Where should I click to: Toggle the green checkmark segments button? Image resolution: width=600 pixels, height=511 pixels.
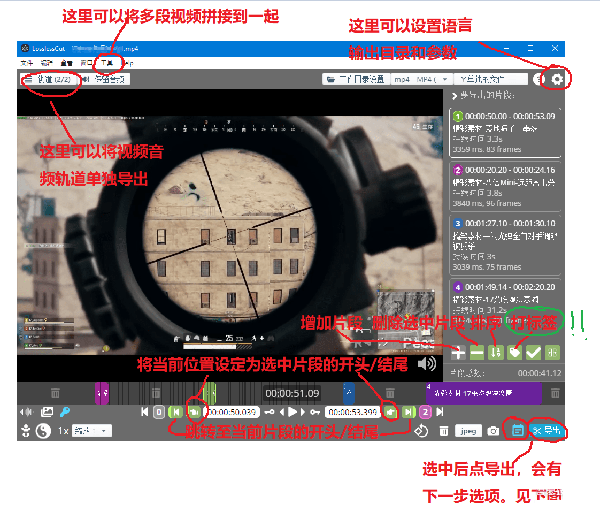[534, 353]
